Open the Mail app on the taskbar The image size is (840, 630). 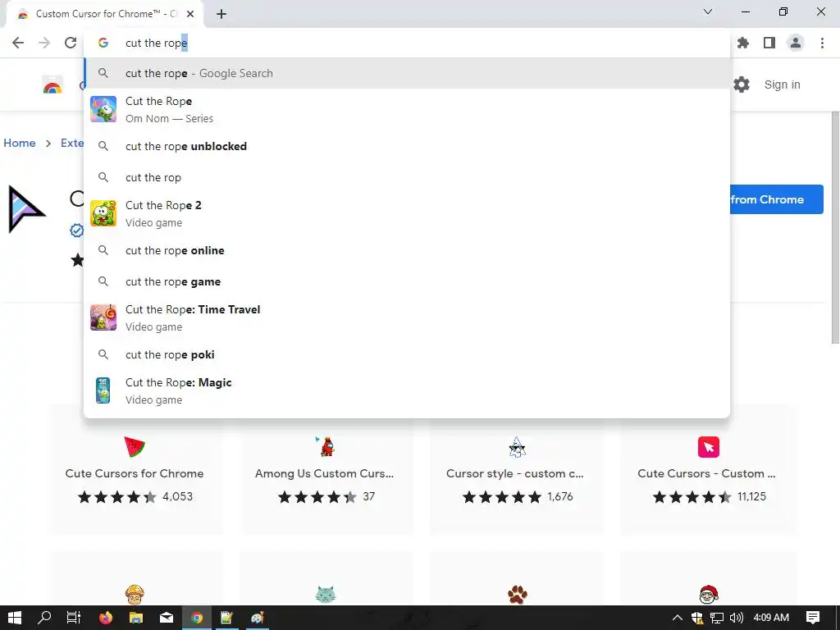167,618
